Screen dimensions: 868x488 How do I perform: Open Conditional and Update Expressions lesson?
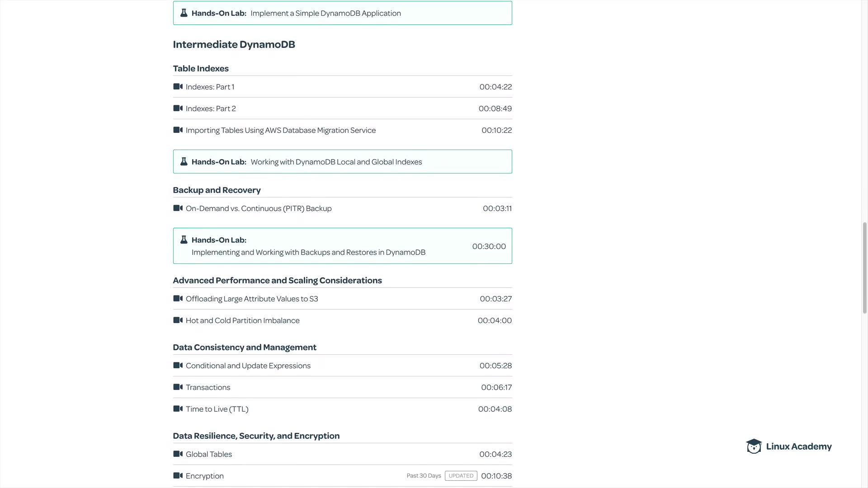(248, 366)
